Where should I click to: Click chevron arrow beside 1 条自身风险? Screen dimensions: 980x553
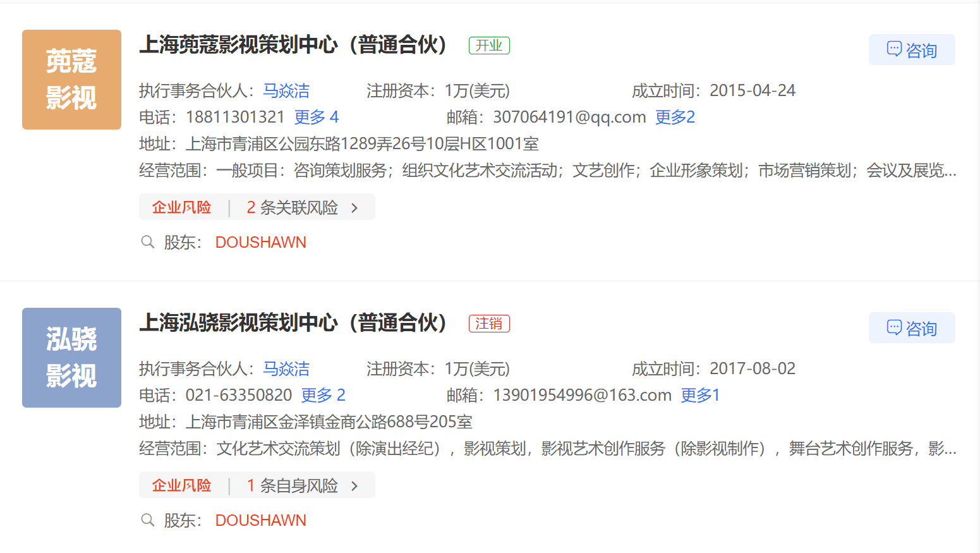click(x=354, y=486)
